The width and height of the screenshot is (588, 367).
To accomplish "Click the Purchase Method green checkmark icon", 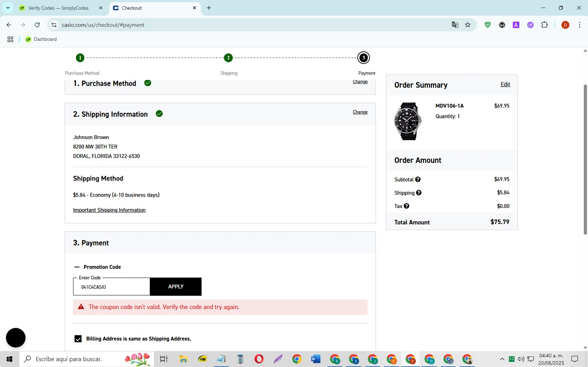I will 147,83.
